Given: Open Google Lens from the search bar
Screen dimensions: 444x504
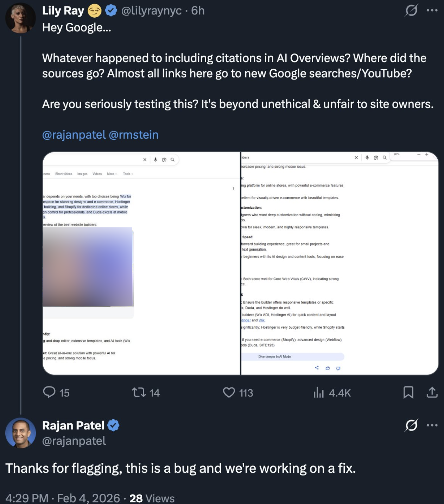Looking at the screenshot, I should 164,159.
